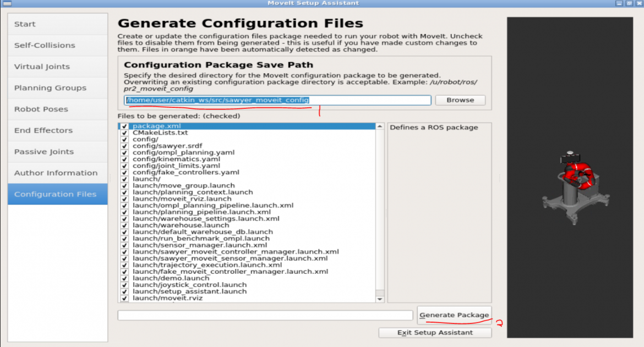Go to Self-Collisions step
Image resolution: width=644 pixels, height=347 pixels.
57,45
